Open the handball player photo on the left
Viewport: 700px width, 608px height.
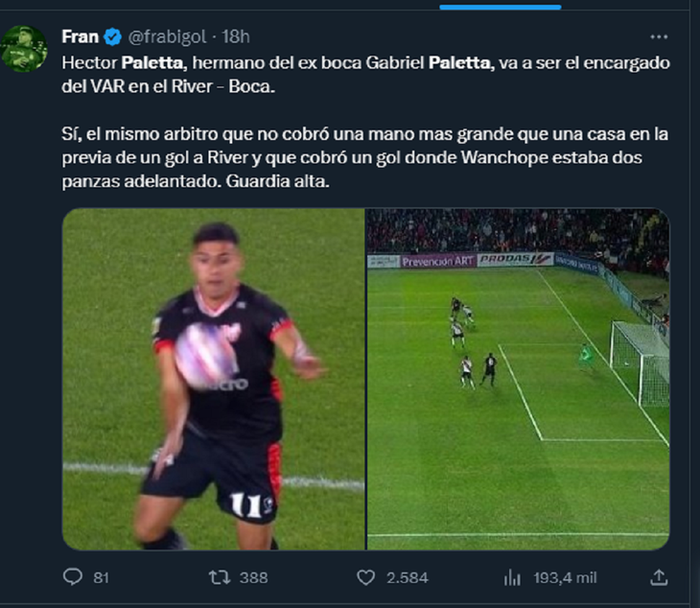(x=214, y=379)
